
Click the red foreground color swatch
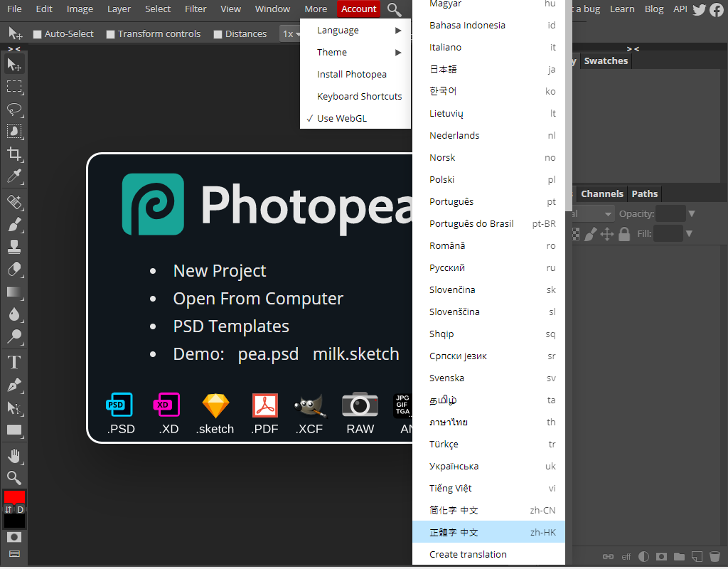coord(14,496)
